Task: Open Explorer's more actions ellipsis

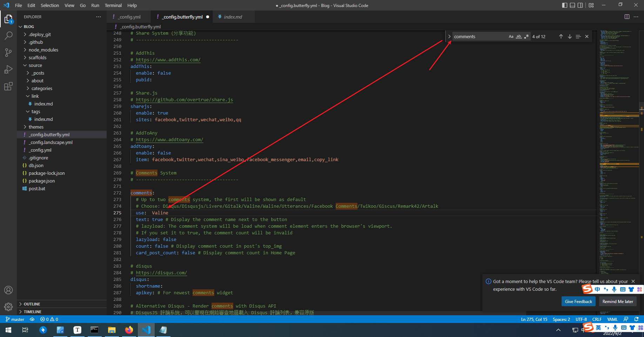Action: click(99, 17)
